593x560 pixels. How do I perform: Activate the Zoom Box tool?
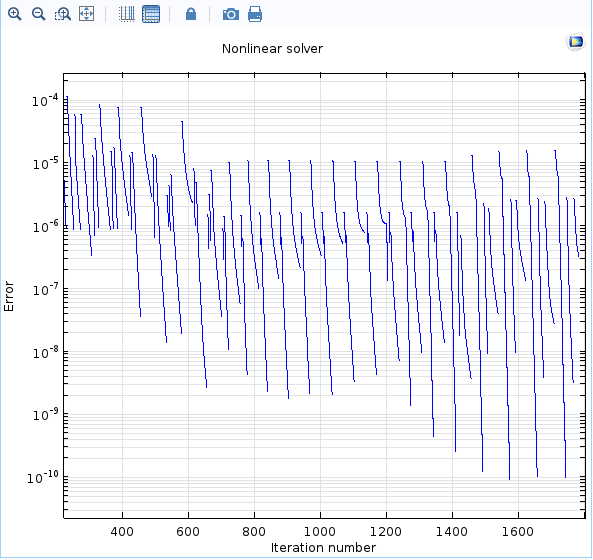[63, 14]
